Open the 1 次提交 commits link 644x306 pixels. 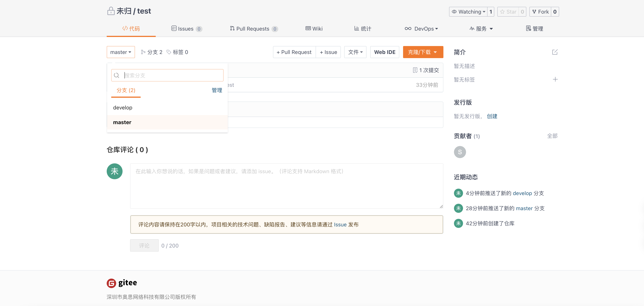426,70
